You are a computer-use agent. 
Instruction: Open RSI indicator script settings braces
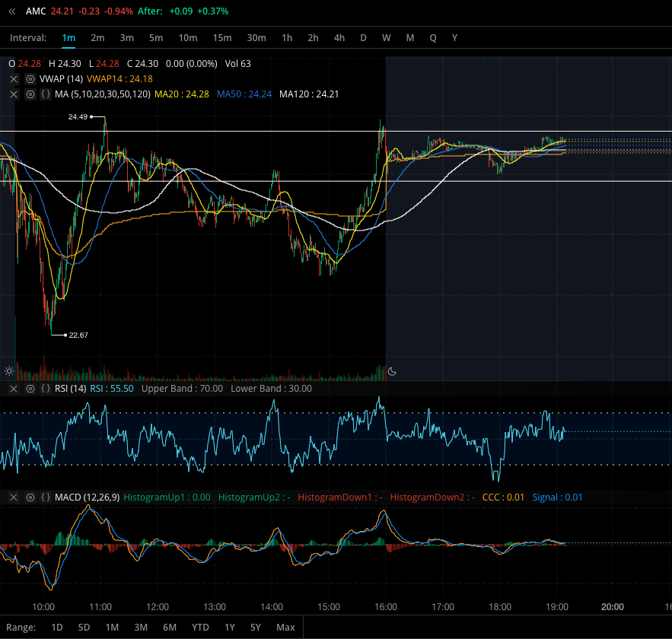[46, 389]
